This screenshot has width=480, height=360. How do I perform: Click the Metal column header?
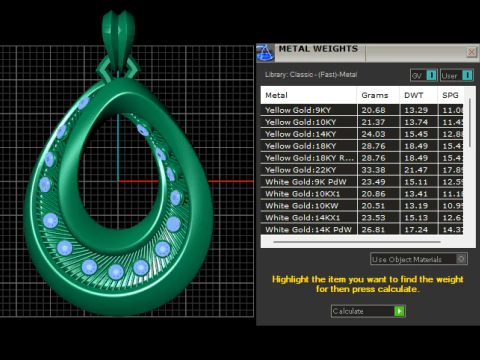[309, 95]
